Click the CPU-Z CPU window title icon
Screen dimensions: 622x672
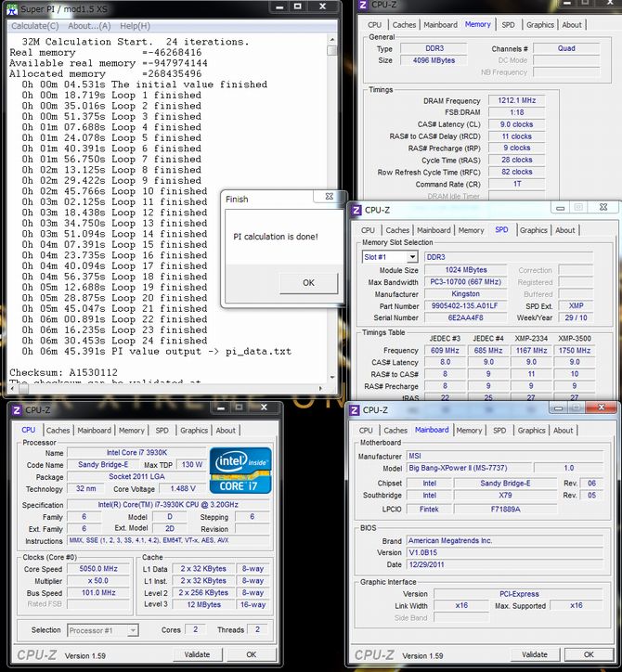(17, 410)
